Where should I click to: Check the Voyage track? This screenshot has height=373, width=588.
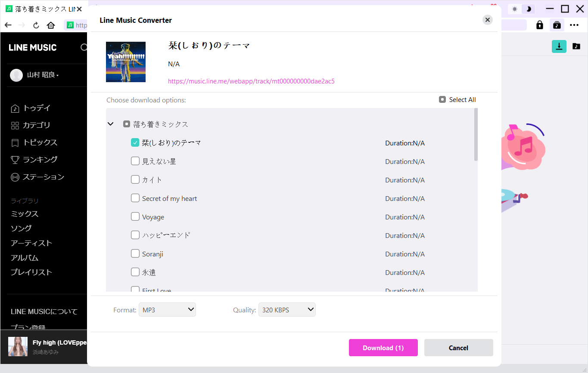135,216
